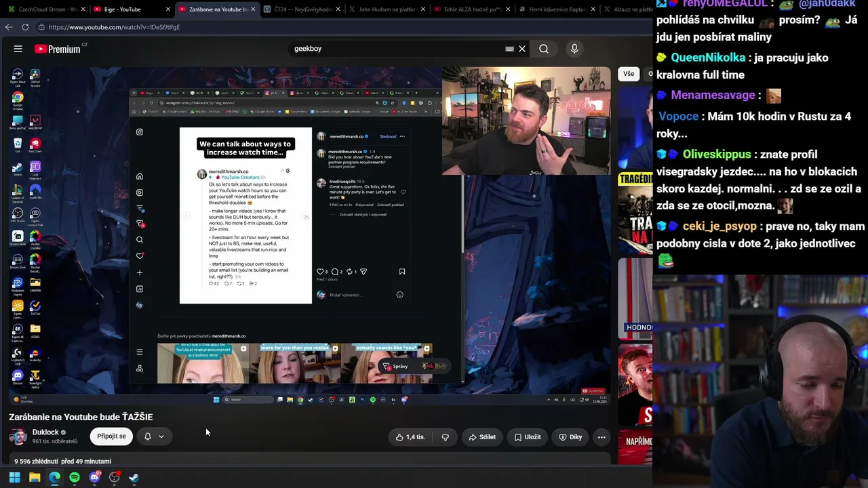Screen dimensions: 868x488
Task: Open the YouTube guide hamburger menu
Action: (x=18, y=49)
